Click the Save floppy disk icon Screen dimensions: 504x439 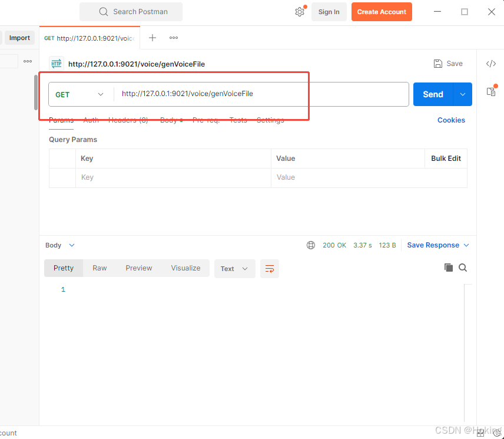(x=438, y=64)
